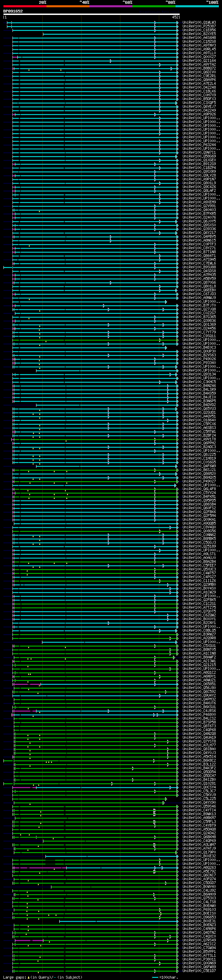Click hit UniRef100_B6SJ21
The height and width of the screenshot is (980, 222).
click(199, 470)
